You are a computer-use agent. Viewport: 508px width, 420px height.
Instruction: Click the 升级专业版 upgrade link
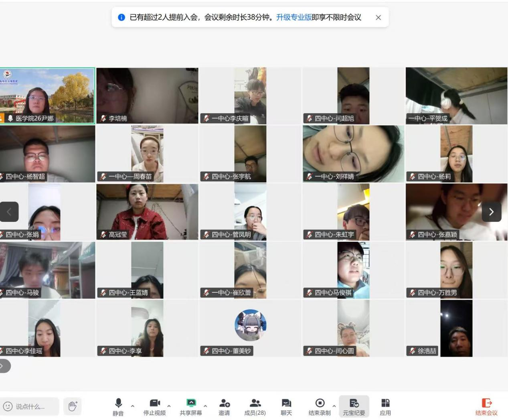pos(294,17)
